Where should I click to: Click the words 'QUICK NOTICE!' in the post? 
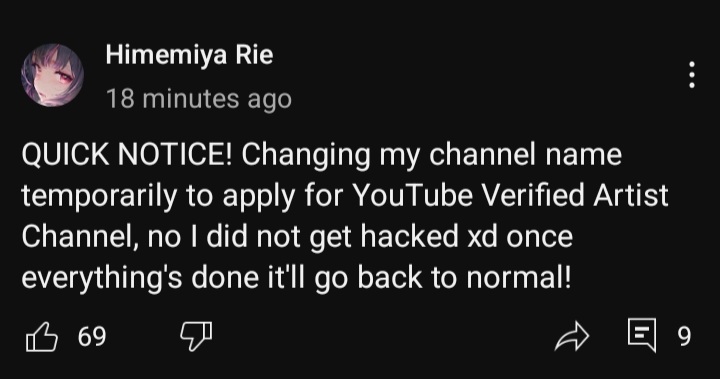click(x=128, y=154)
